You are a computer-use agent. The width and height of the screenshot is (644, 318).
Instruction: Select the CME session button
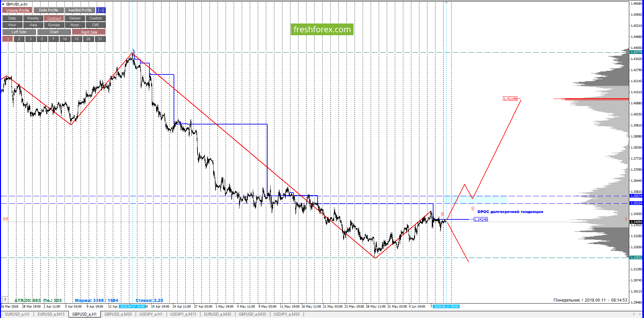(96, 25)
